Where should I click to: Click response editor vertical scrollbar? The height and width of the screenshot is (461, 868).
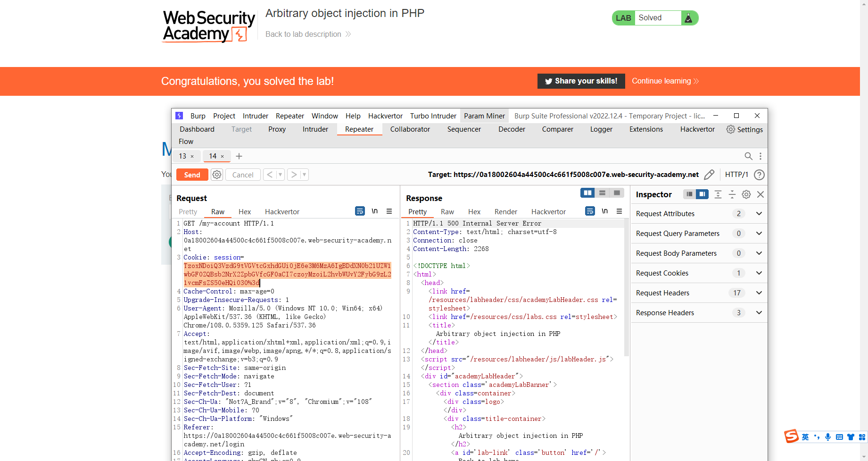(x=626, y=287)
